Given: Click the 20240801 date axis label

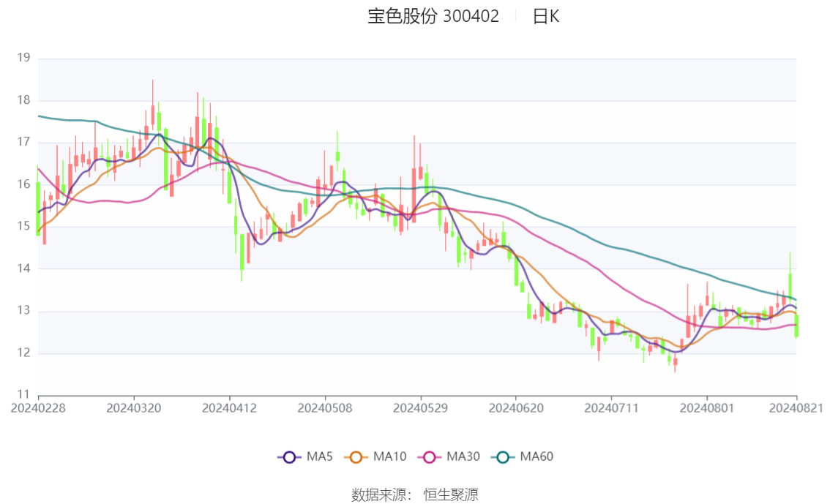Looking at the screenshot, I should (707, 408).
